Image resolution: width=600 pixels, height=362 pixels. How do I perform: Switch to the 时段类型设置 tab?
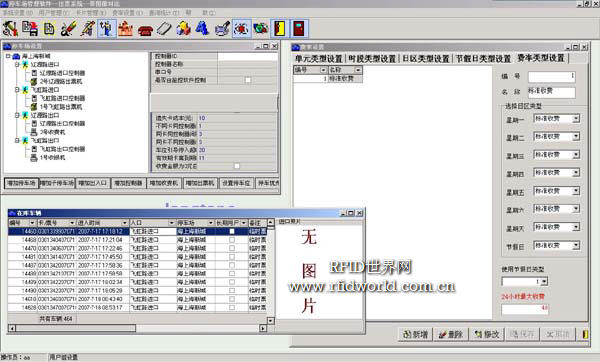pyautogui.click(x=372, y=59)
